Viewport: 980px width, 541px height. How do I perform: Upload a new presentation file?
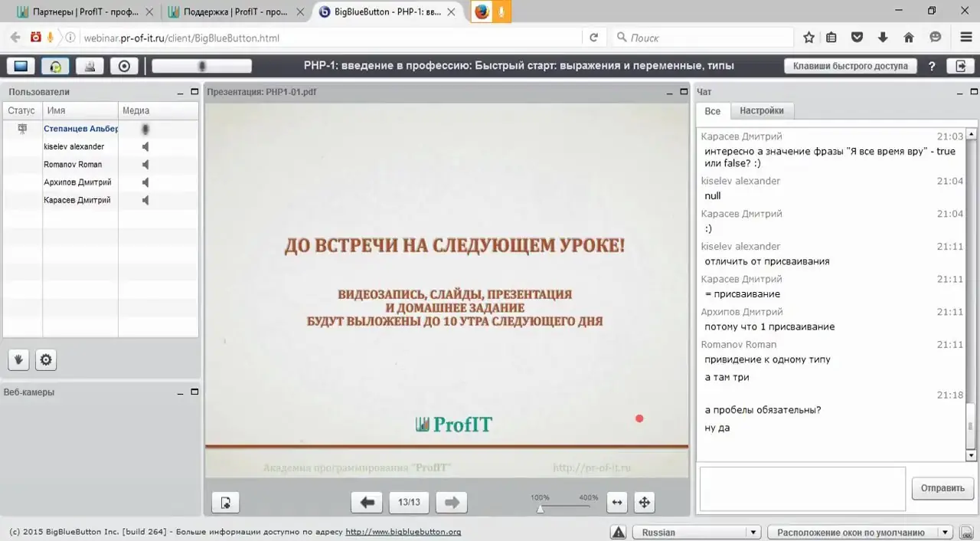(x=224, y=502)
